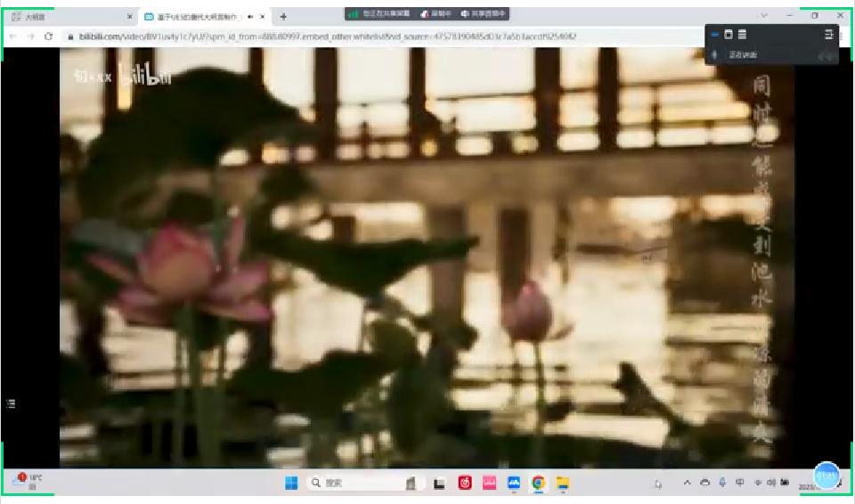
Task: Toggle the input method language indicator
Action: (740, 483)
